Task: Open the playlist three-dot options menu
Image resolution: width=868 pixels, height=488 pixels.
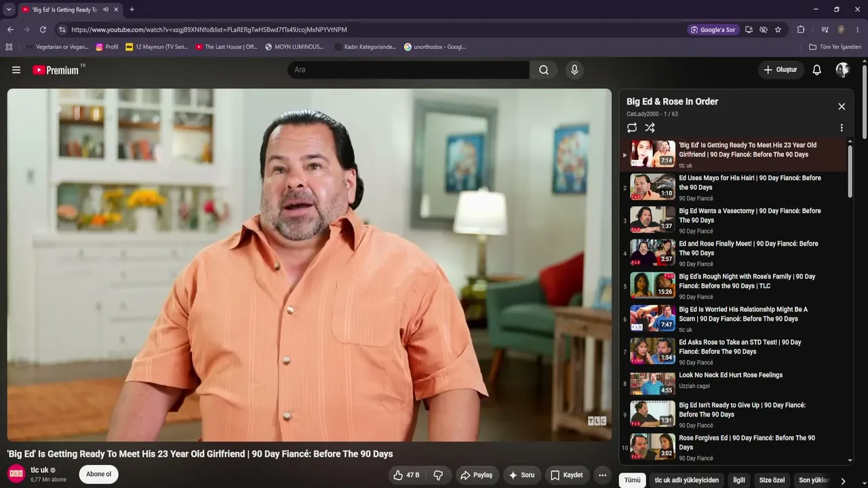Action: 842,127
